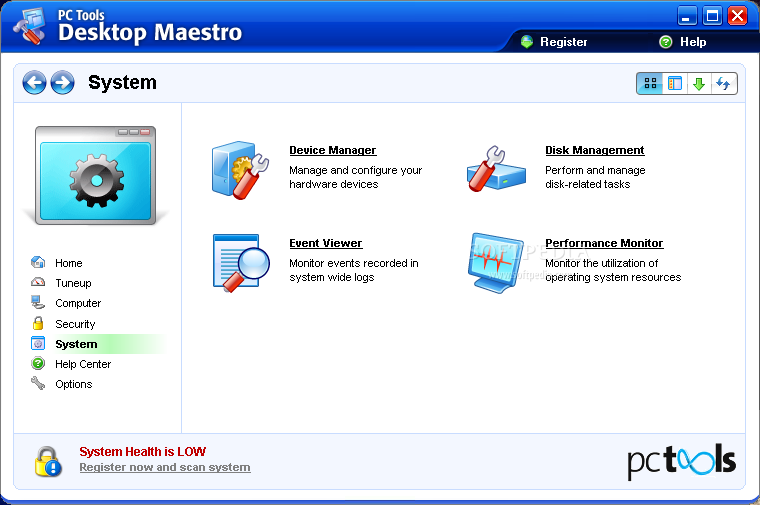
Task: Click the Device Manager link
Action: 332,150
